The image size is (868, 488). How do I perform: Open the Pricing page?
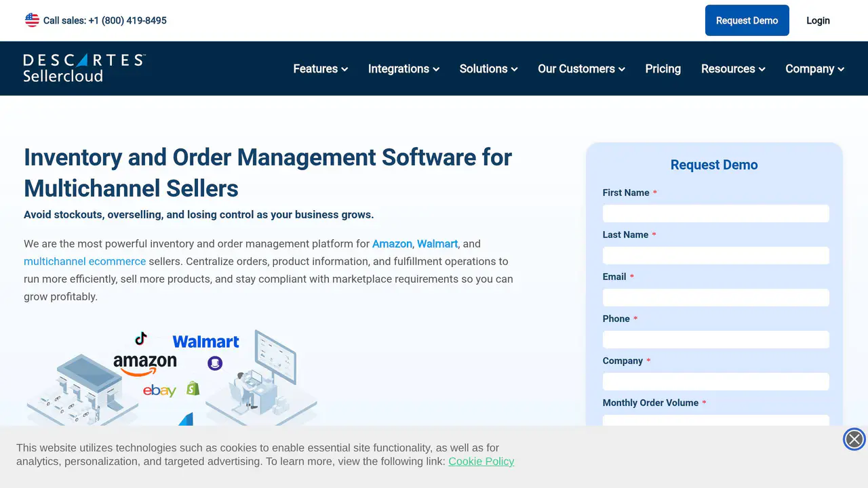[663, 68]
